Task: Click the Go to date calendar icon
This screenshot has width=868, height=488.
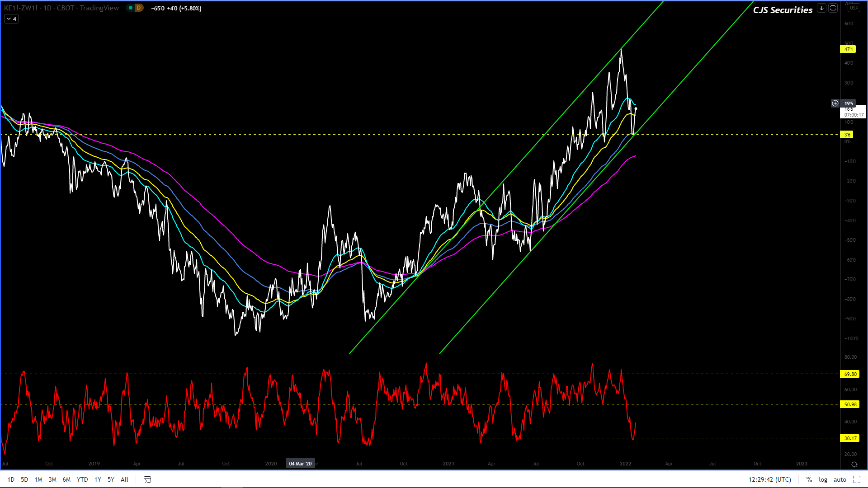Action: [147, 479]
